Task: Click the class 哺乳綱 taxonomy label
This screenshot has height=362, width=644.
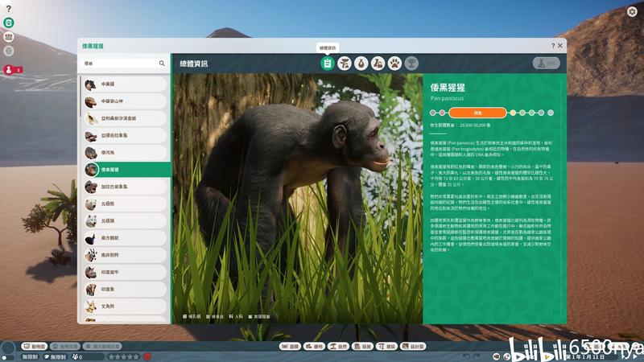Action: [192, 316]
